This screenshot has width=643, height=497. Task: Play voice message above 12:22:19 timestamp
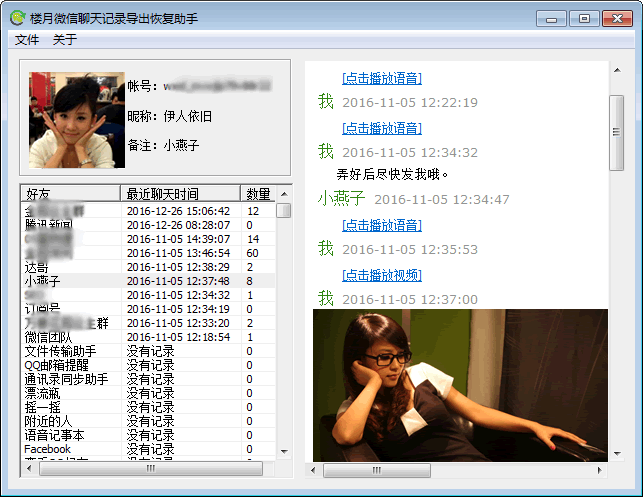[x=382, y=78]
